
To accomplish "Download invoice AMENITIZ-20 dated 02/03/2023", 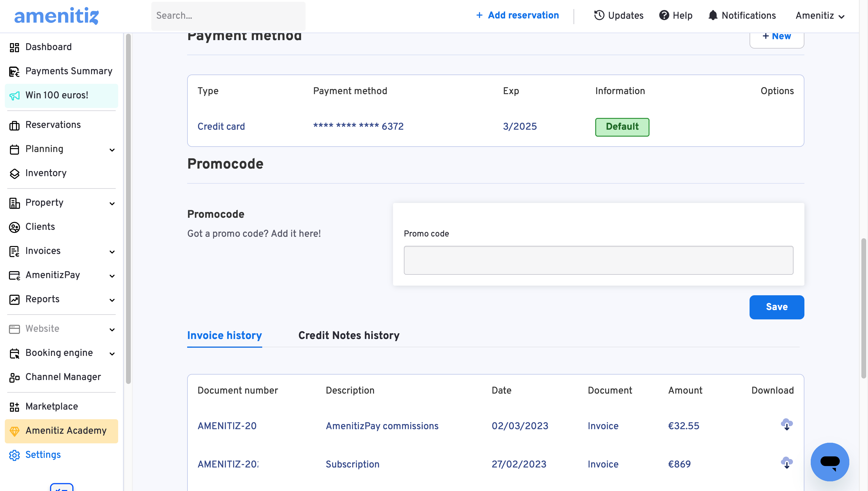I will tap(786, 425).
